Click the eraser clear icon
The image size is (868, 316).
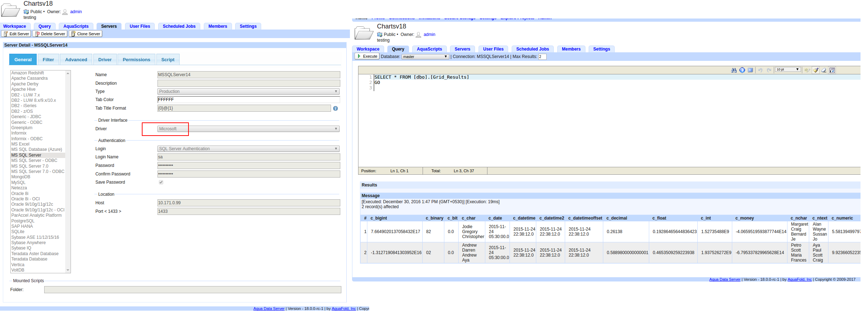[x=824, y=70]
